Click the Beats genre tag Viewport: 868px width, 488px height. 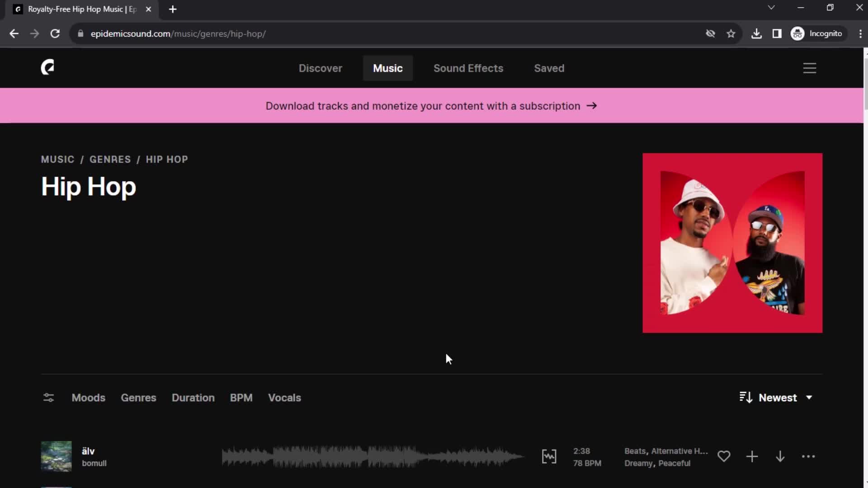[x=635, y=451]
